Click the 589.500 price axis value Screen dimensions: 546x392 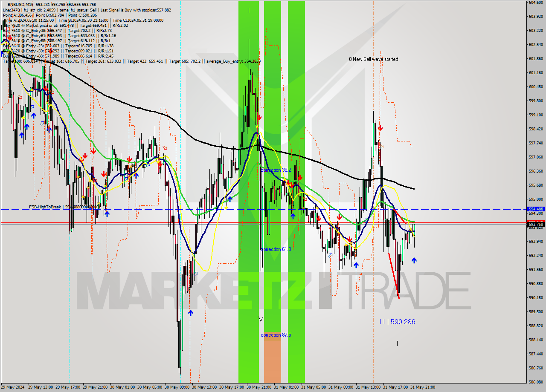(x=535, y=312)
